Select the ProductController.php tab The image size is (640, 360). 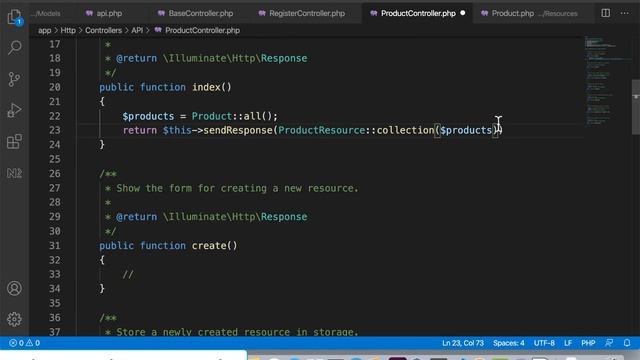pos(418,13)
